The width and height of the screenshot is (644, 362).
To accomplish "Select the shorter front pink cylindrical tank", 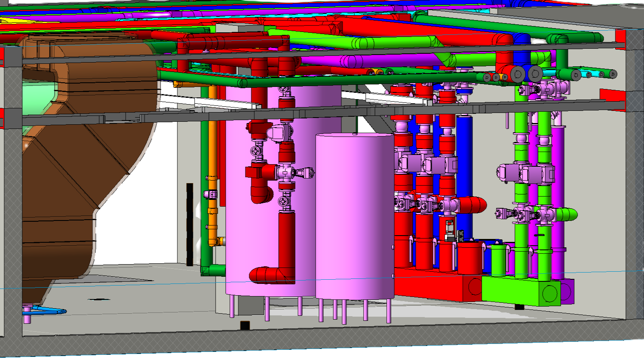I will click(355, 216).
